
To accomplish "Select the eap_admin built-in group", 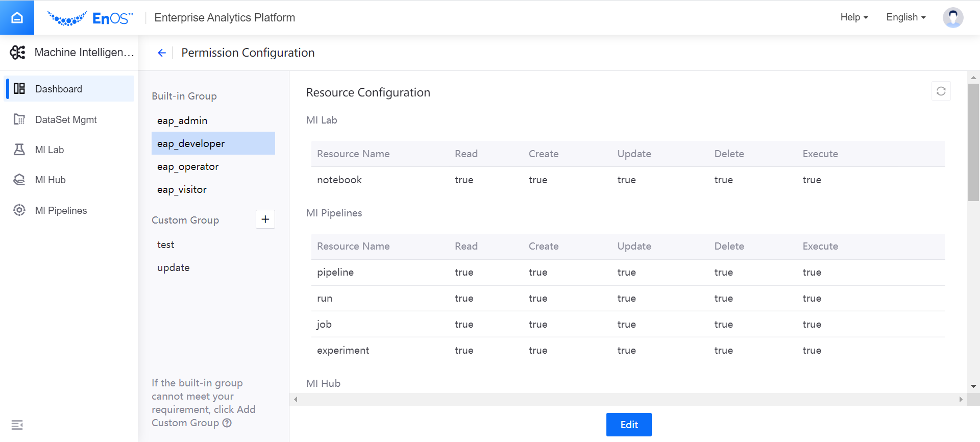I will (x=213, y=120).
